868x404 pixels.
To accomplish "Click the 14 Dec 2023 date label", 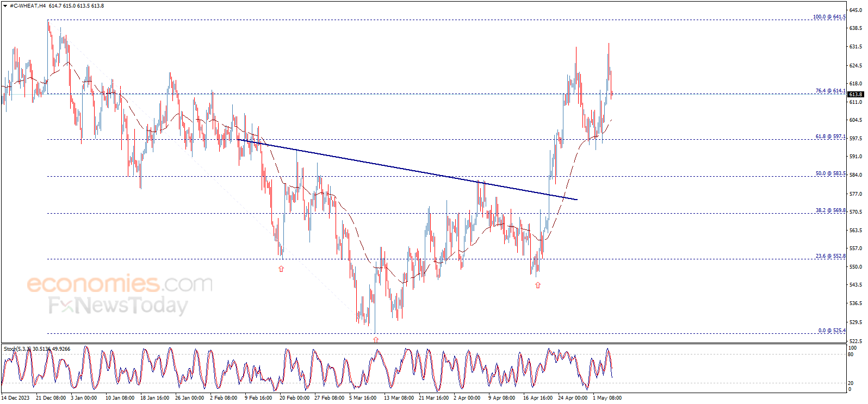I will click(16, 398).
